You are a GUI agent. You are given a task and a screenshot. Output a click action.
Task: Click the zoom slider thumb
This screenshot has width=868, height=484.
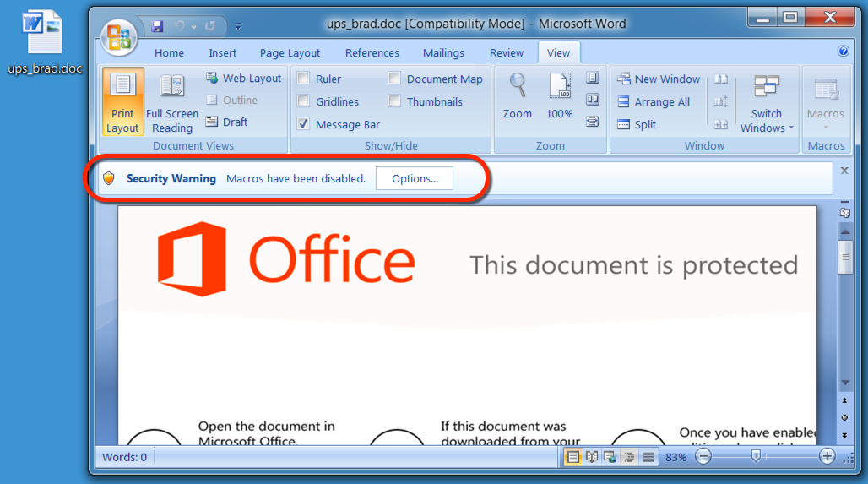pos(756,456)
